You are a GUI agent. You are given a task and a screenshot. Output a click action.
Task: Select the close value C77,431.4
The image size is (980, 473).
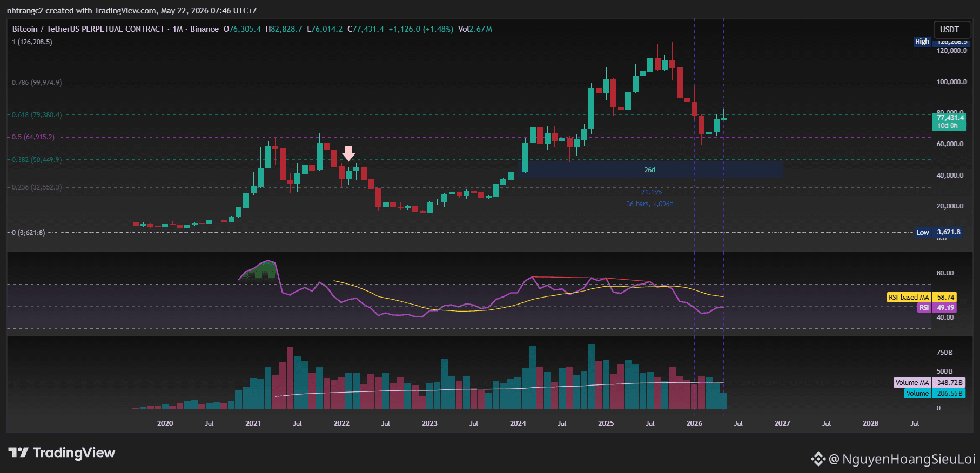(x=366, y=29)
